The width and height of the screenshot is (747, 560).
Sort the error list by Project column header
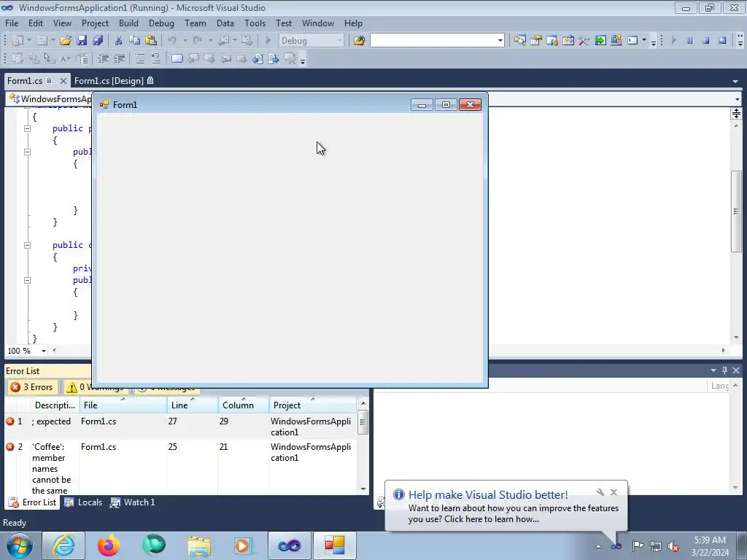[x=312, y=405]
